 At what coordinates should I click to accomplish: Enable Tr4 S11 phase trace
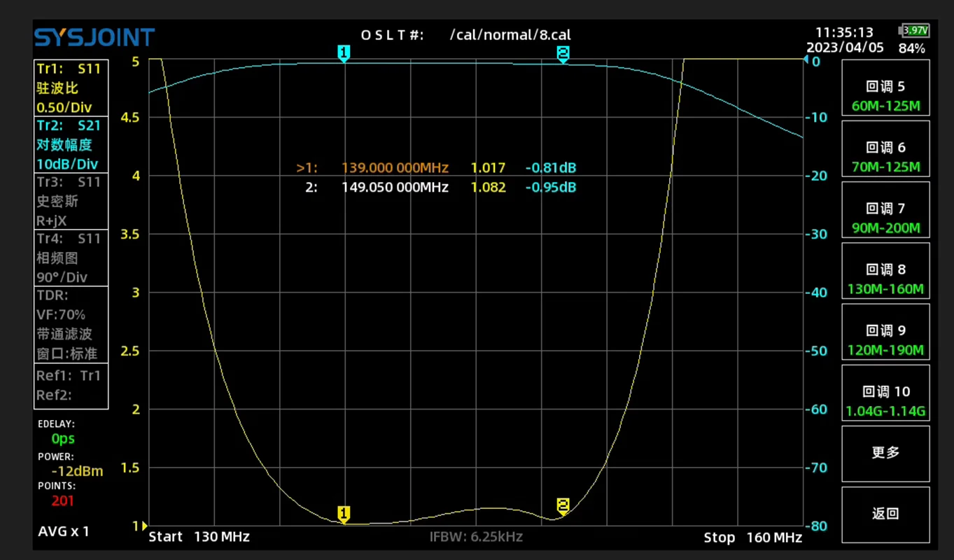pos(71,258)
